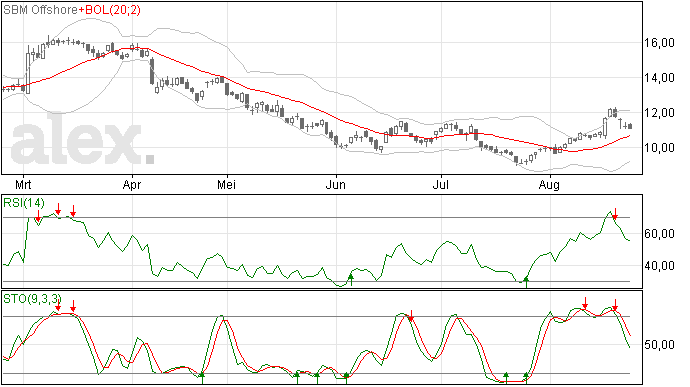Viewport: 690px width, 387px height.
Task: Select the Mei month label
Action: (227, 184)
